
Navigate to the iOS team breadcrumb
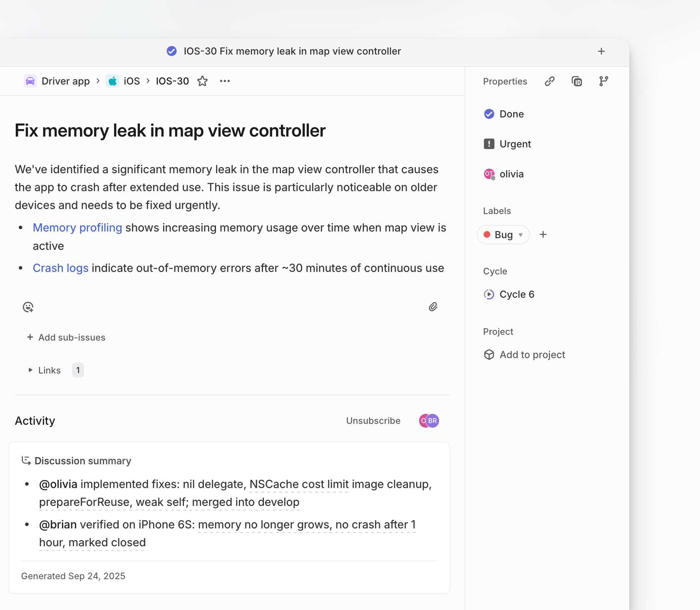(131, 81)
